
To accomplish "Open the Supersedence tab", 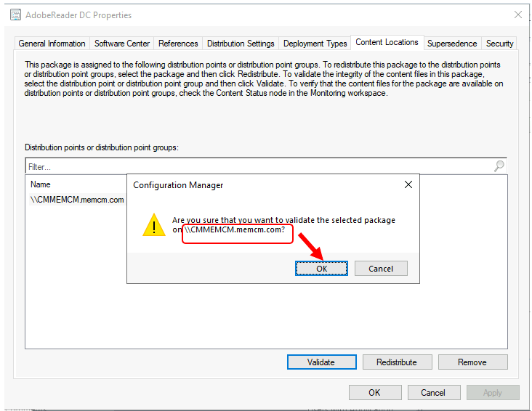I will (452, 44).
